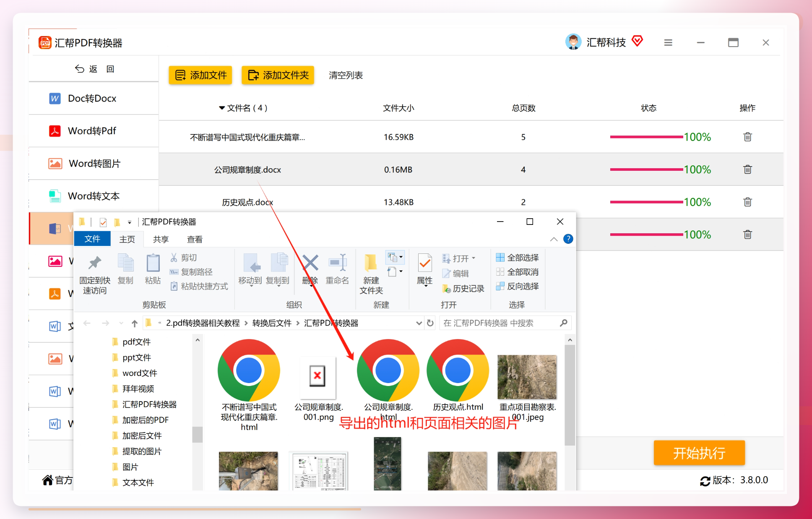The image size is (812, 519).
Task: Select Word转图片 in the sidebar
Action: coord(94,164)
